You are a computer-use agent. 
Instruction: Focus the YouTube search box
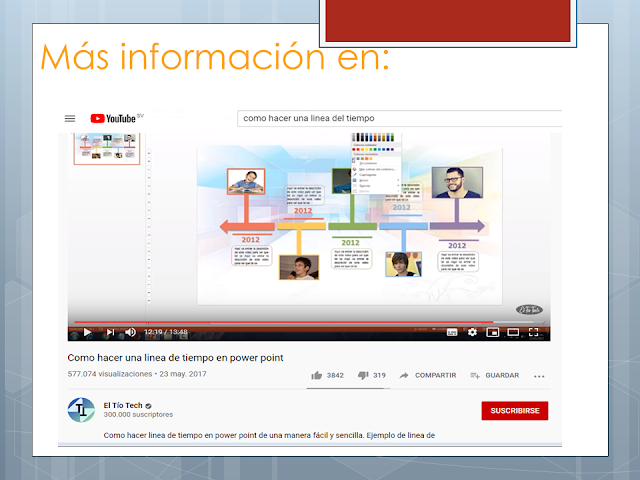pos(399,118)
